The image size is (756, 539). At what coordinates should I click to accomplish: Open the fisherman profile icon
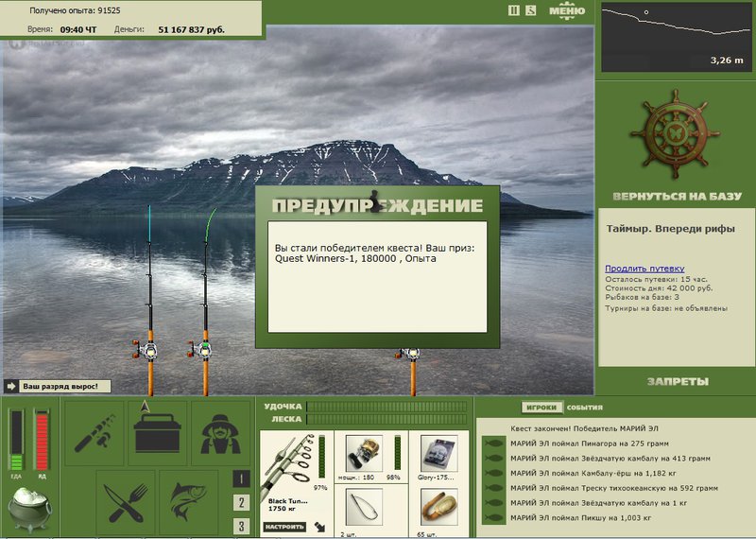[220, 432]
